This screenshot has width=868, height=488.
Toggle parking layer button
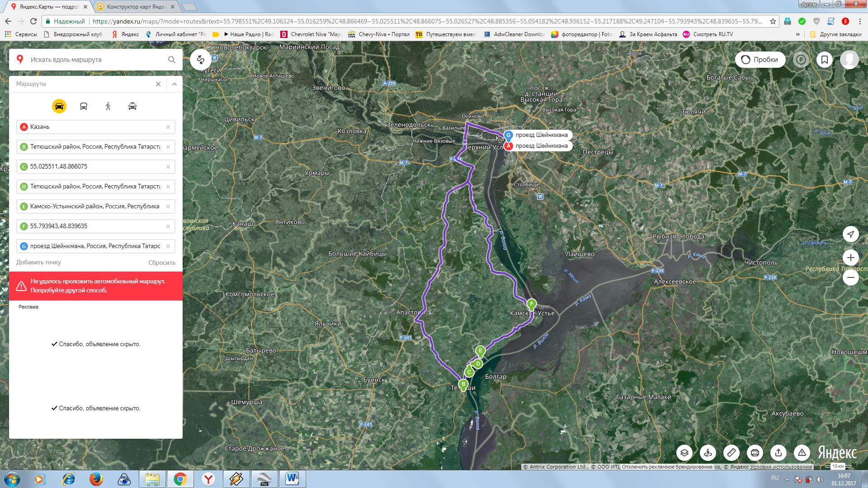(801, 60)
